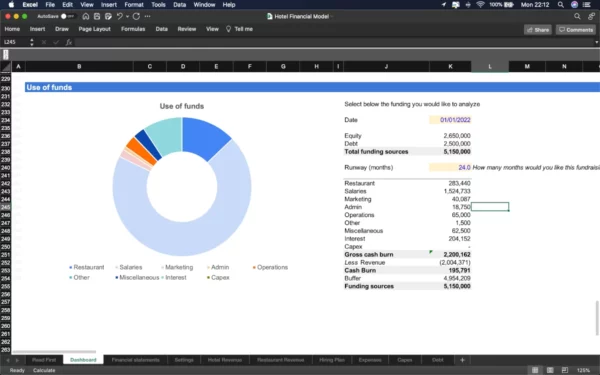
Task: Switch to Page Layout view icon in status bar
Action: click(550, 370)
